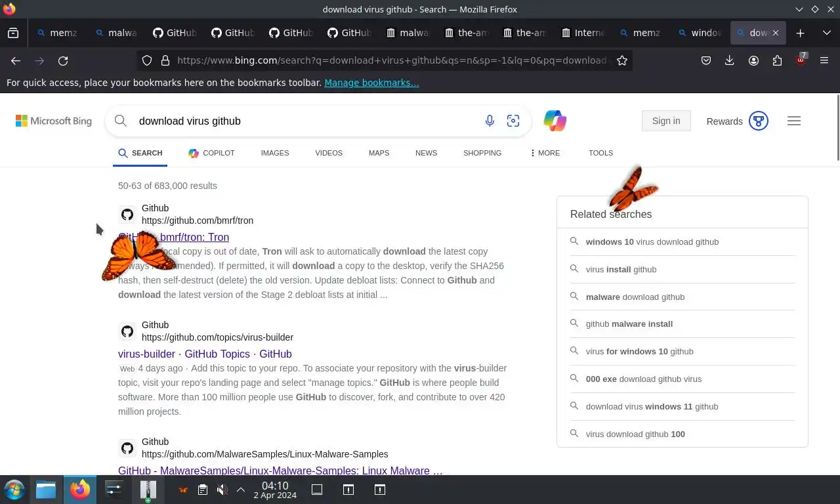Open tracking protection shield icon
This screenshot has height=504, width=840.
(x=147, y=60)
